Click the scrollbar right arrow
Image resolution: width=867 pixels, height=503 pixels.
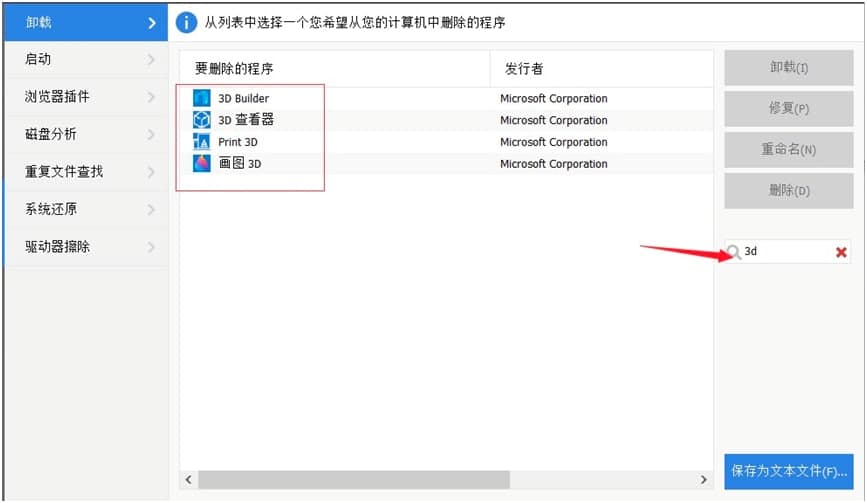tap(703, 479)
